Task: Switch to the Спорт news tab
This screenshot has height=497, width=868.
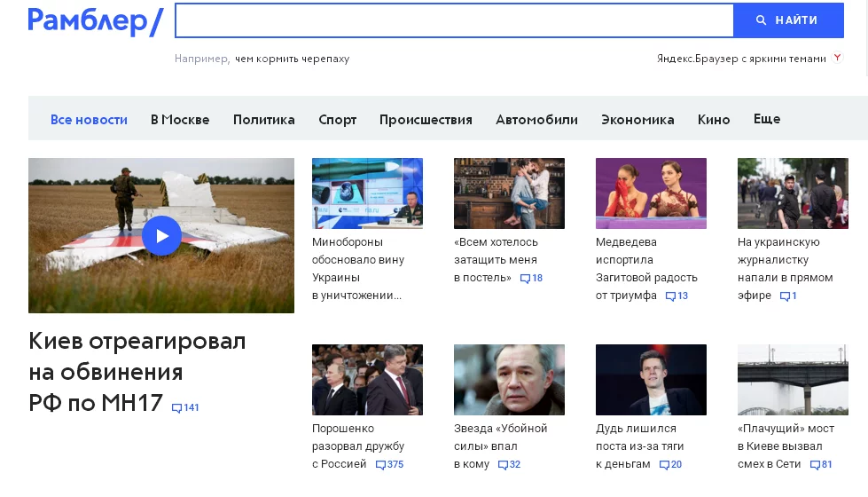Action: [337, 120]
